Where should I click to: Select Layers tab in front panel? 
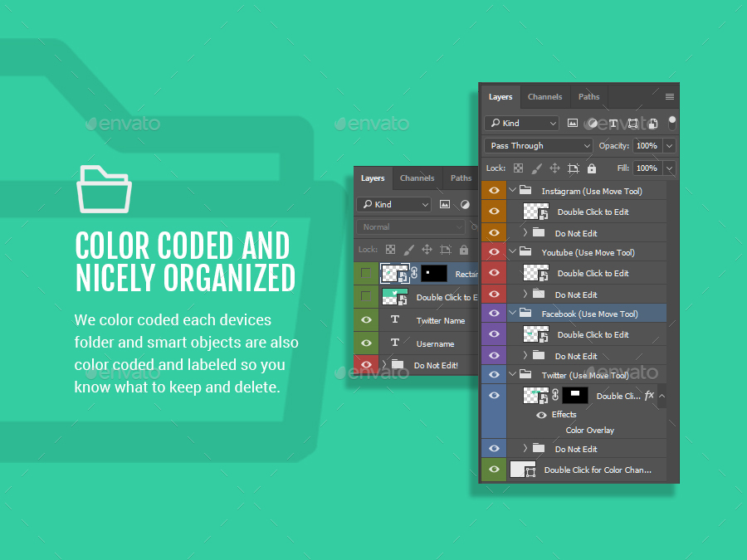(x=500, y=97)
